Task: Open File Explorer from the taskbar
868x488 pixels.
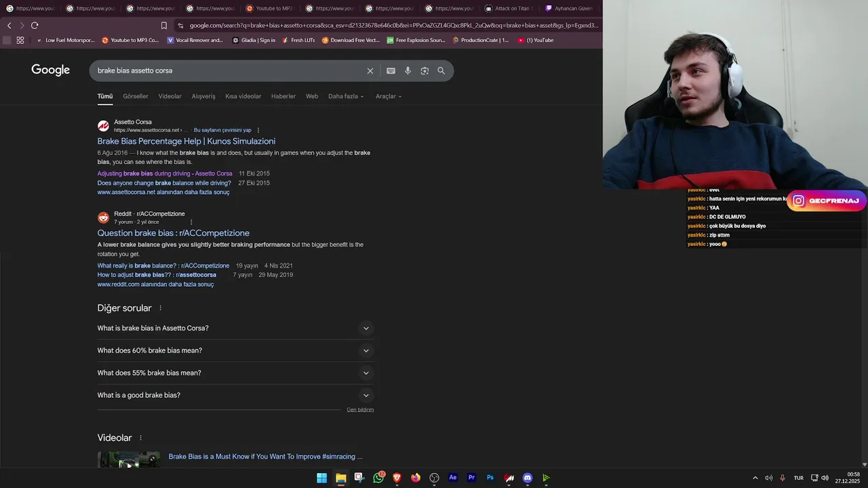Action: (340, 478)
